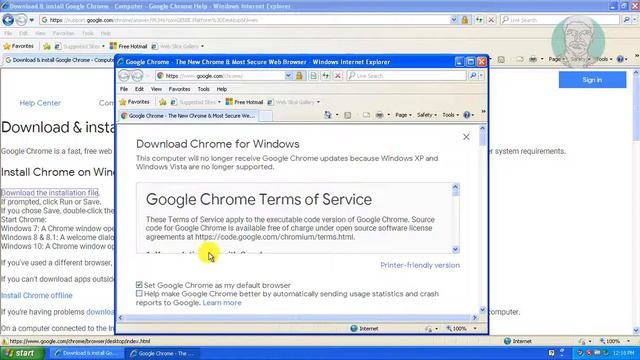Screen dimensions: 640x360
Task: Click the Free Hotmail link in the background window's favorites bar
Action: pos(128,46)
